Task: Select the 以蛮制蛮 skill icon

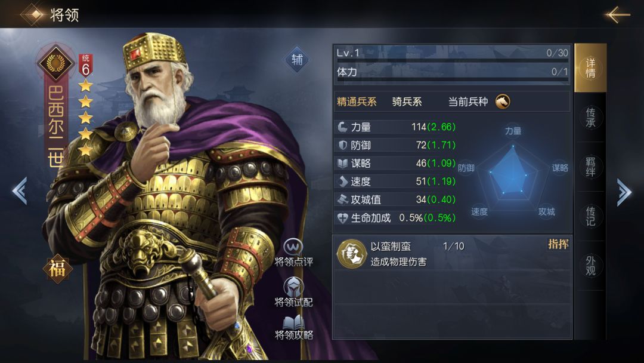Action: 352,254
